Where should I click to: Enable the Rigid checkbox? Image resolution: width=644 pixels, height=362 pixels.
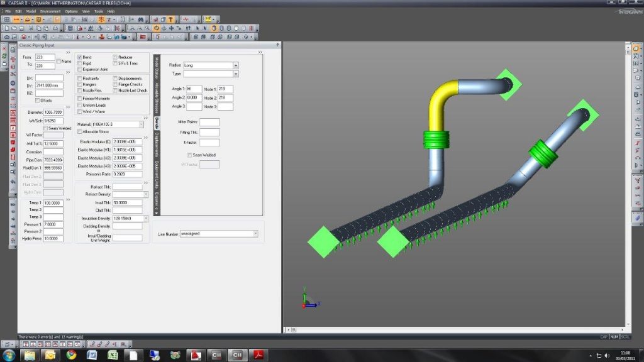point(80,63)
